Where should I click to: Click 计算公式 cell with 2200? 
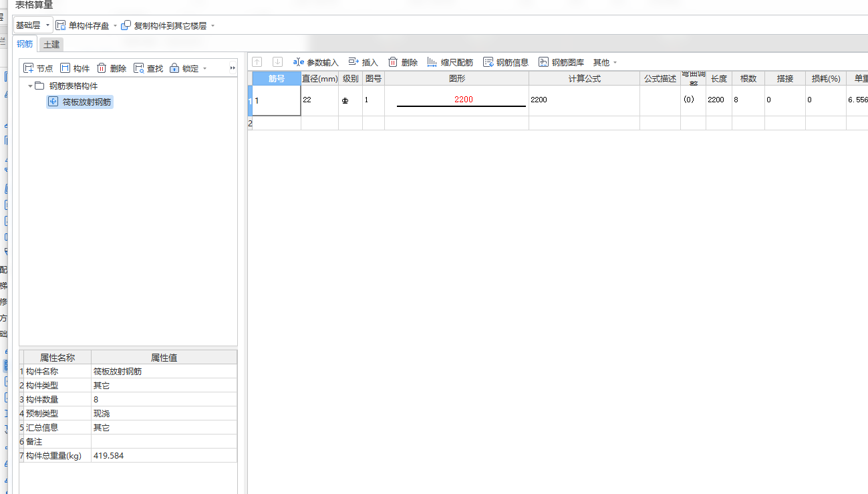coord(585,100)
